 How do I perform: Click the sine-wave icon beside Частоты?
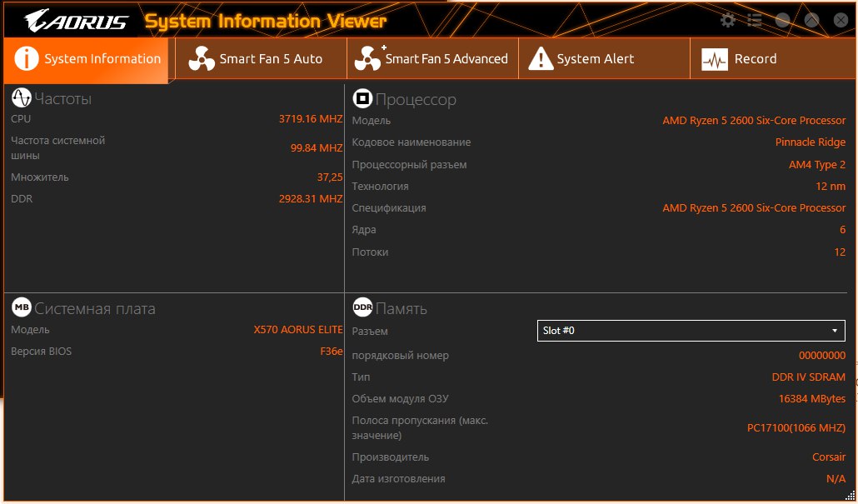[22, 98]
